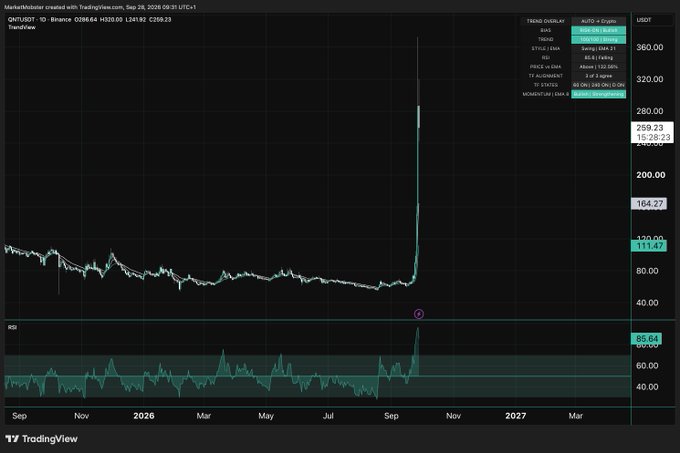This screenshot has width=680, height=453.
Task: Click the green 111.47 price label
Action: click(649, 246)
